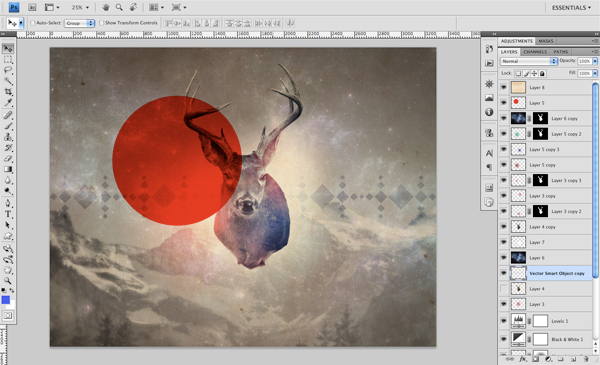600x365 pixels.
Task: Switch to the Channels tab
Action: tap(535, 52)
